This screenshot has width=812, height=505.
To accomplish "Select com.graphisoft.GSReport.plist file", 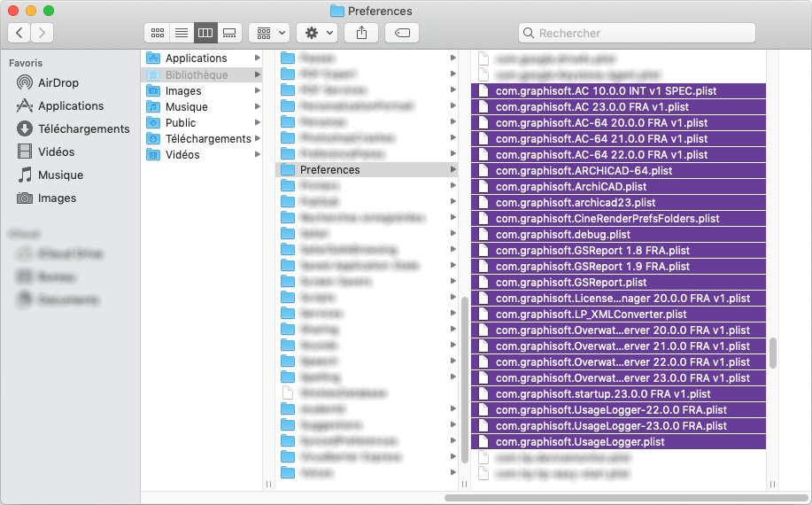I will pos(618,283).
